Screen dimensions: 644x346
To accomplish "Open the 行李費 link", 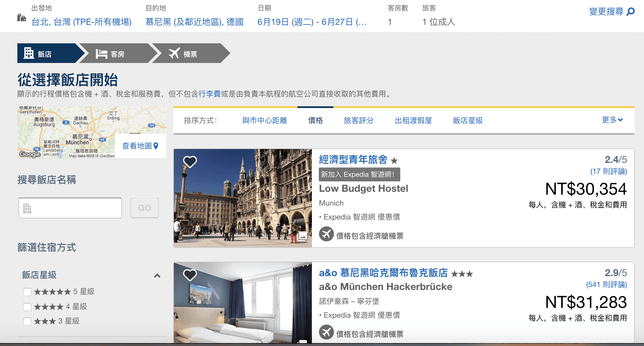I will [x=209, y=94].
